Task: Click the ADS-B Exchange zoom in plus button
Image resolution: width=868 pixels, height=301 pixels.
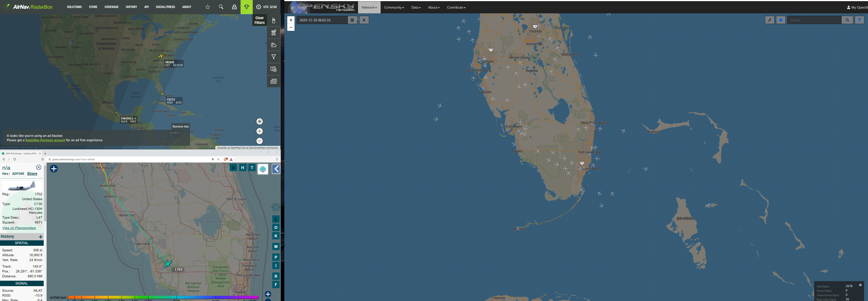Action: coord(268,294)
